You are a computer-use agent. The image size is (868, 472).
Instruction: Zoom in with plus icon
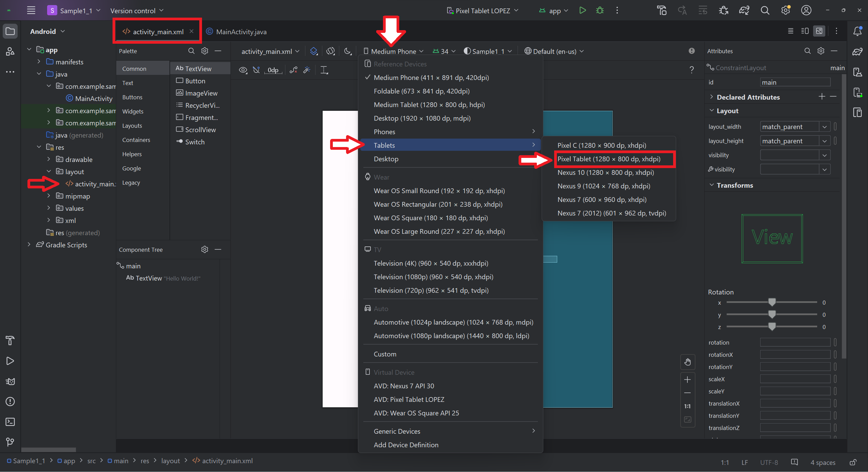[687, 379]
